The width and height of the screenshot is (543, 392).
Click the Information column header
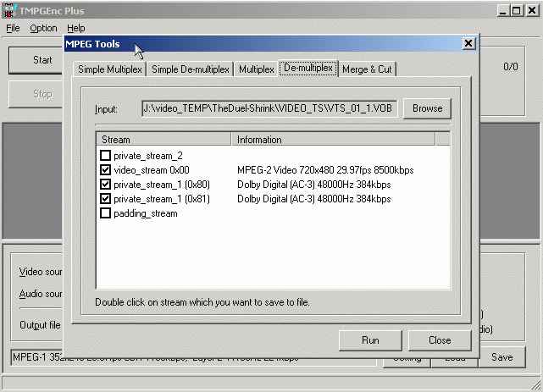[333, 140]
